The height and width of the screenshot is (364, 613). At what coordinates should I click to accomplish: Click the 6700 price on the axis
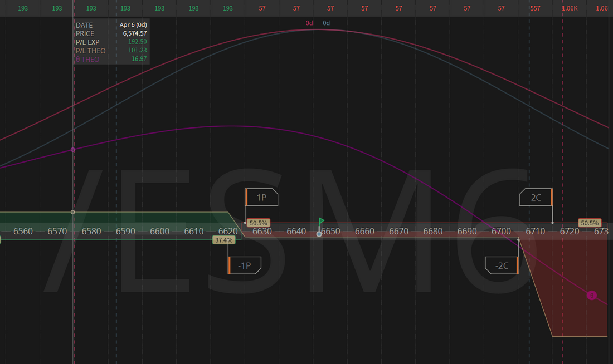pos(502,231)
